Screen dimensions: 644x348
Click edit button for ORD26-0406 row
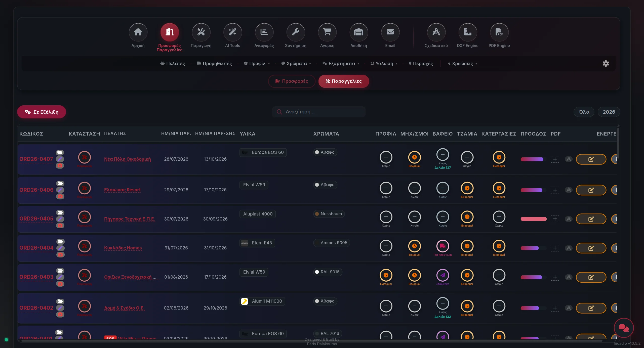pyautogui.click(x=591, y=190)
